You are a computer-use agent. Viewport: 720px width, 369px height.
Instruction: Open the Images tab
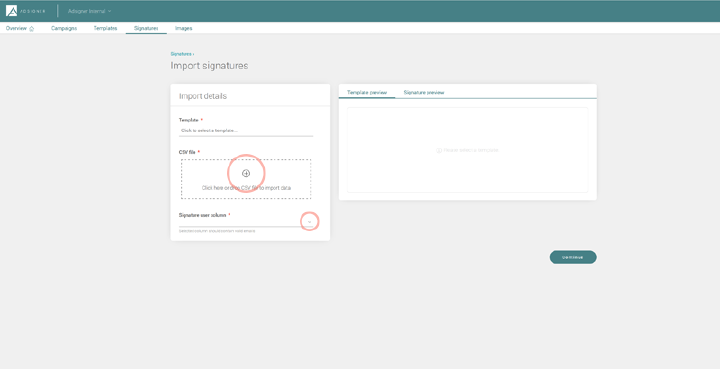(x=183, y=28)
